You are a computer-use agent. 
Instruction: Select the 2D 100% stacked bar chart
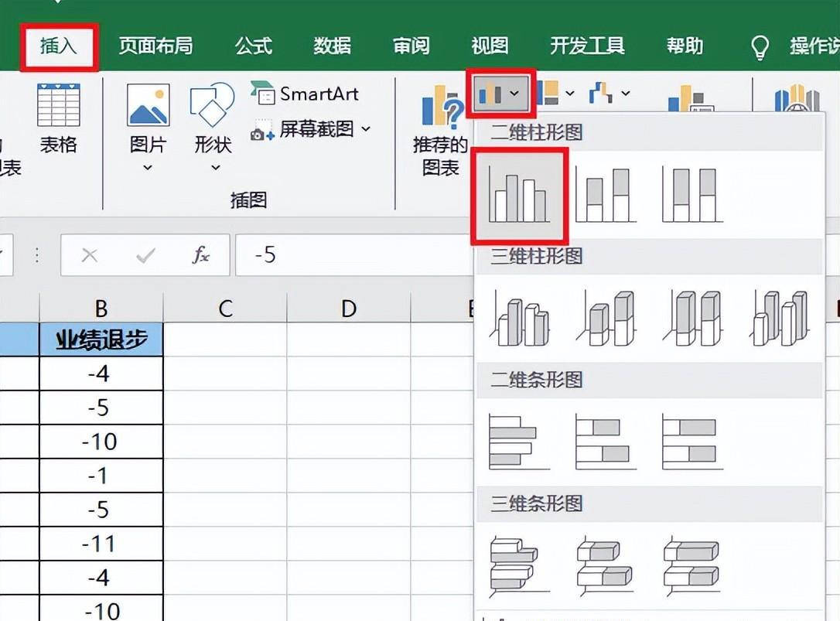(693, 442)
